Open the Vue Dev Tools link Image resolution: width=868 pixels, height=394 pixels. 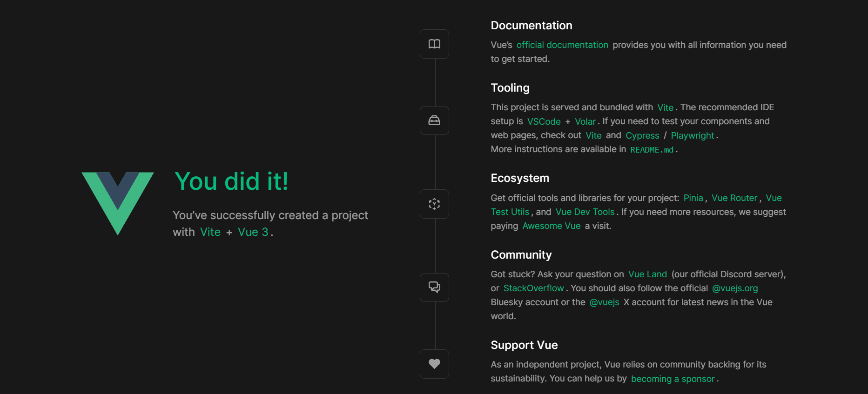(585, 212)
